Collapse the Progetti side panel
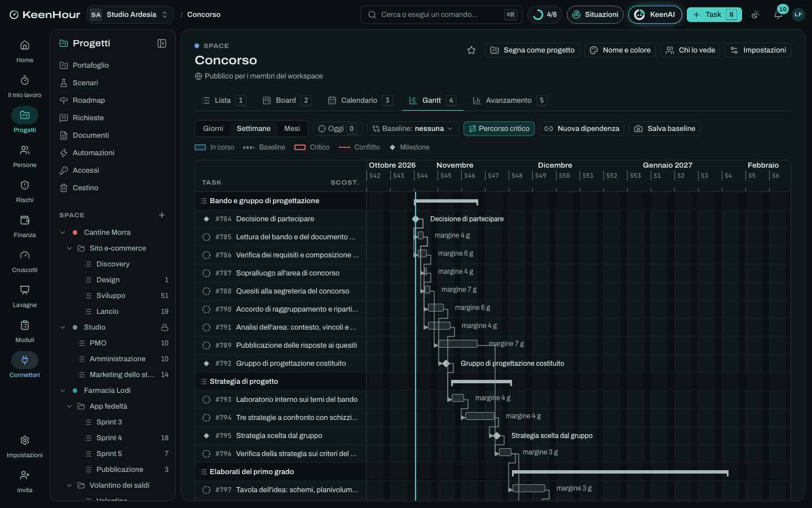Screen dimensions: 812x508 pos(162,43)
